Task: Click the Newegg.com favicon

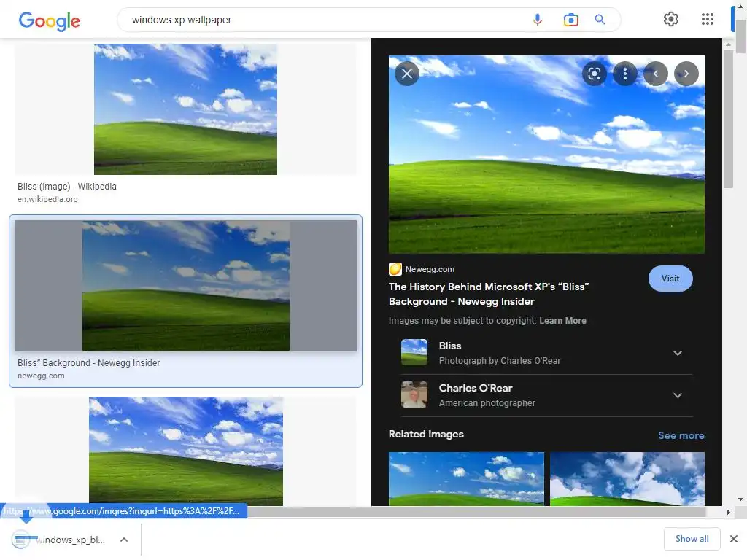Action: click(x=395, y=269)
